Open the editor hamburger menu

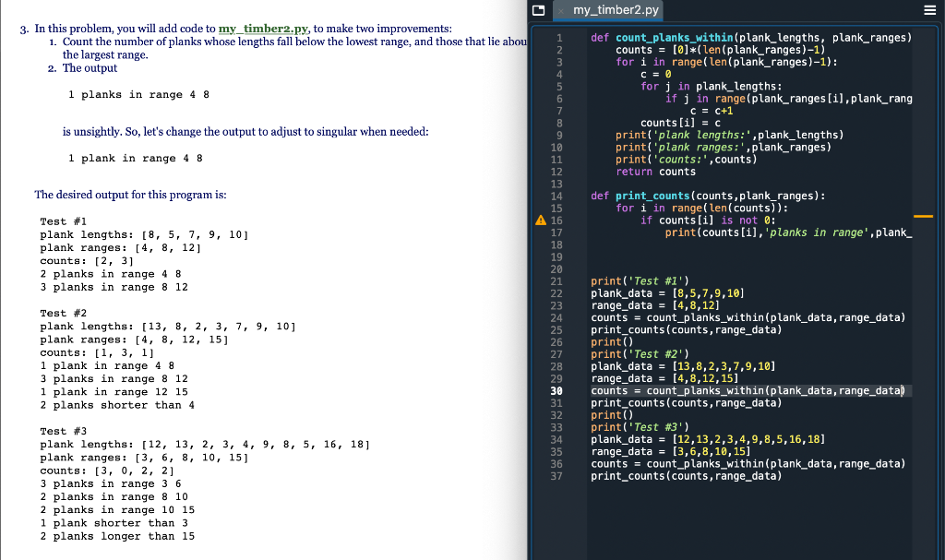point(930,10)
